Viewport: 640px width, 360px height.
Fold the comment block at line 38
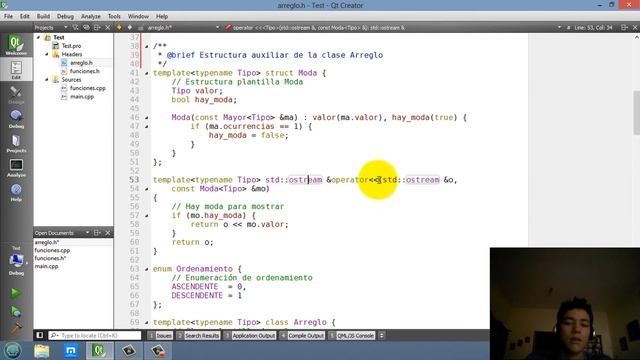[147, 46]
